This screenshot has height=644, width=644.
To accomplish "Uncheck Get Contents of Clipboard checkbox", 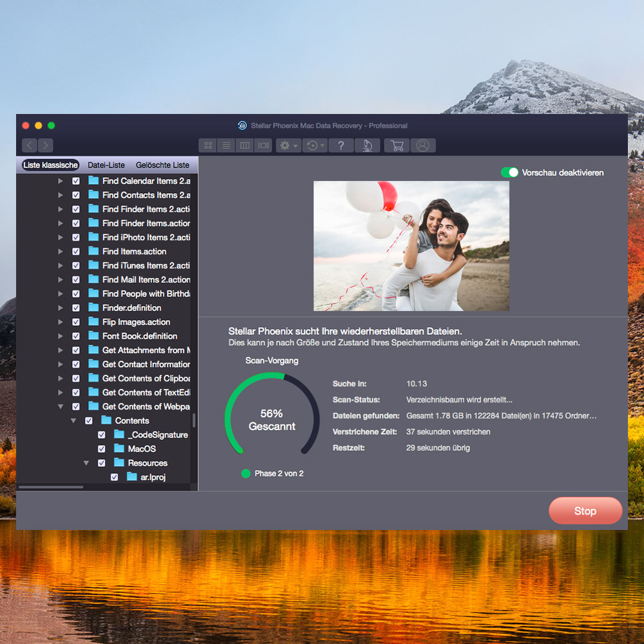I will [x=76, y=378].
